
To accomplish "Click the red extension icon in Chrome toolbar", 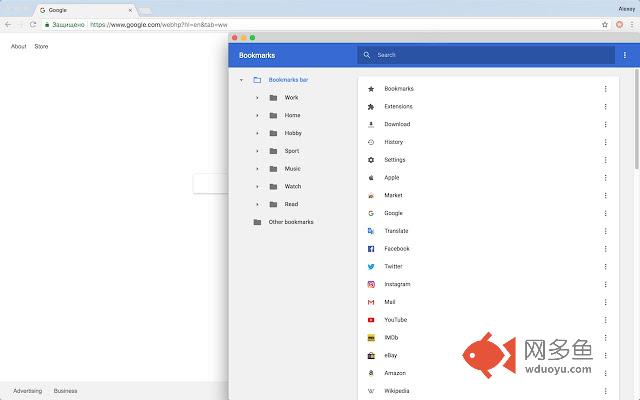I will (x=619, y=24).
